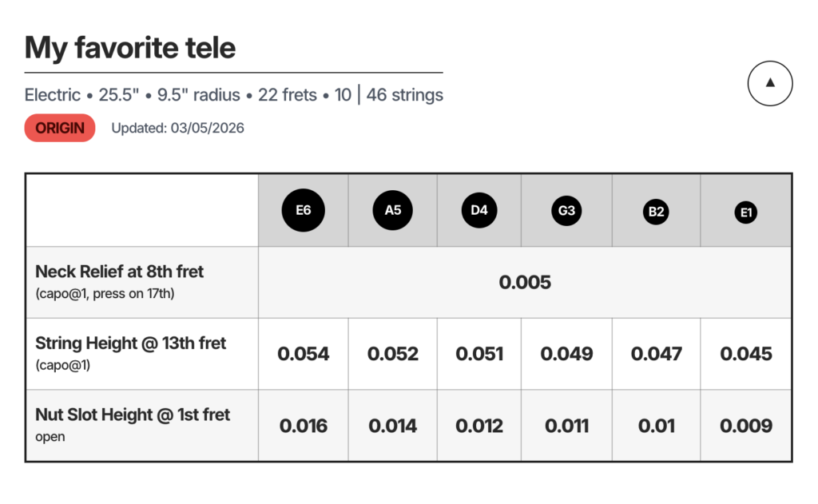This screenshot has height=504, width=818.
Task: Select the neck relief value 0.005
Action: (x=525, y=282)
